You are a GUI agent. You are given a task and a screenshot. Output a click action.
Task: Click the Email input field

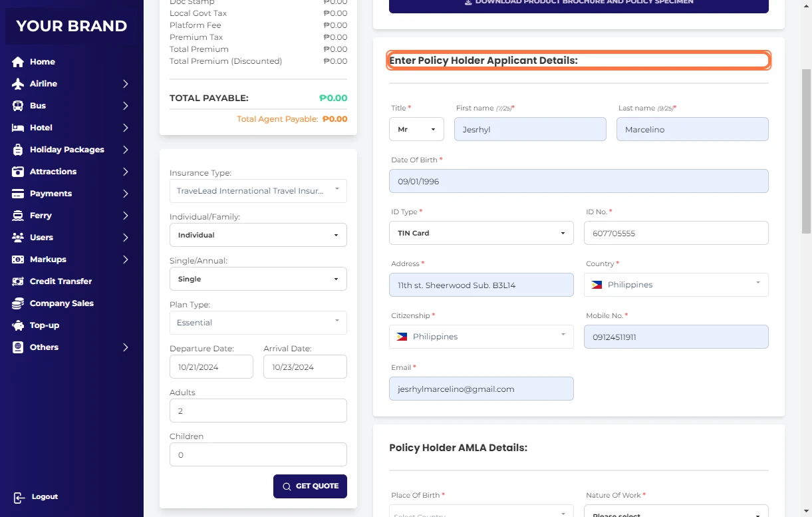tap(481, 389)
